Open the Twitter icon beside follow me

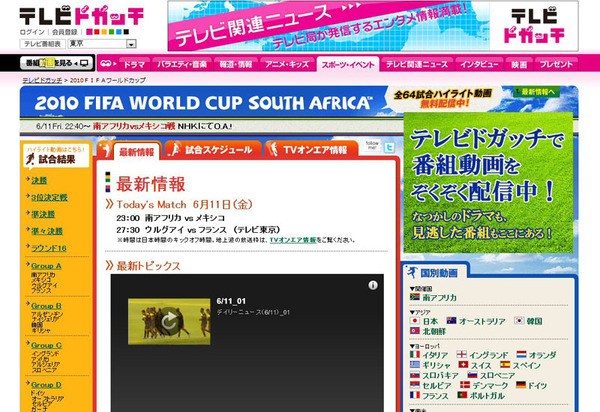pyautogui.click(x=389, y=147)
